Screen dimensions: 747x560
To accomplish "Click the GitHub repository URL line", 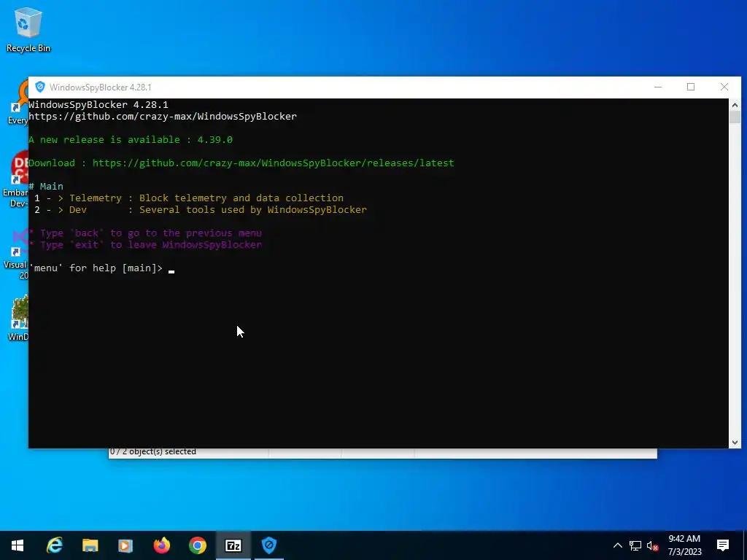I will click(x=163, y=116).
